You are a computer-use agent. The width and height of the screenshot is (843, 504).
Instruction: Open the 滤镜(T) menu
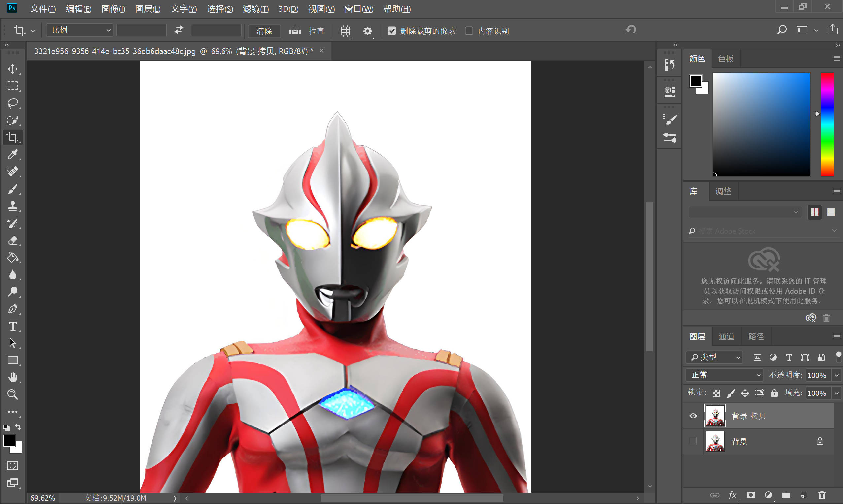(x=256, y=9)
